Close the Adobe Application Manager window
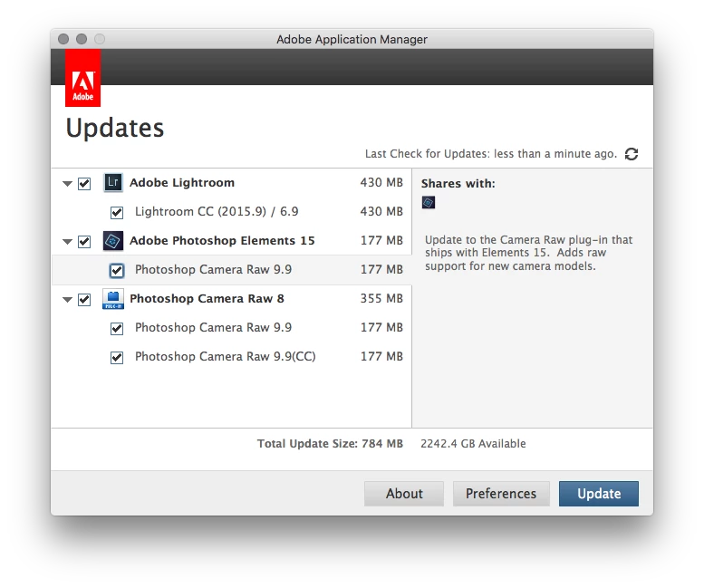 63,39
